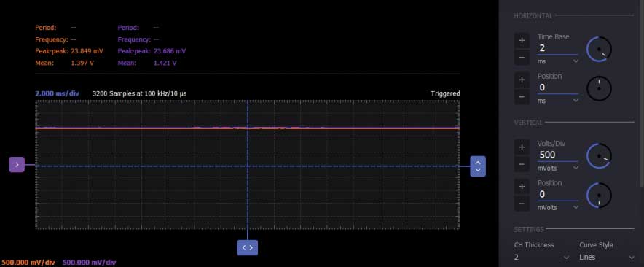Click the Volts/Div rotary knob
This screenshot has height=267, width=644.
599,156
